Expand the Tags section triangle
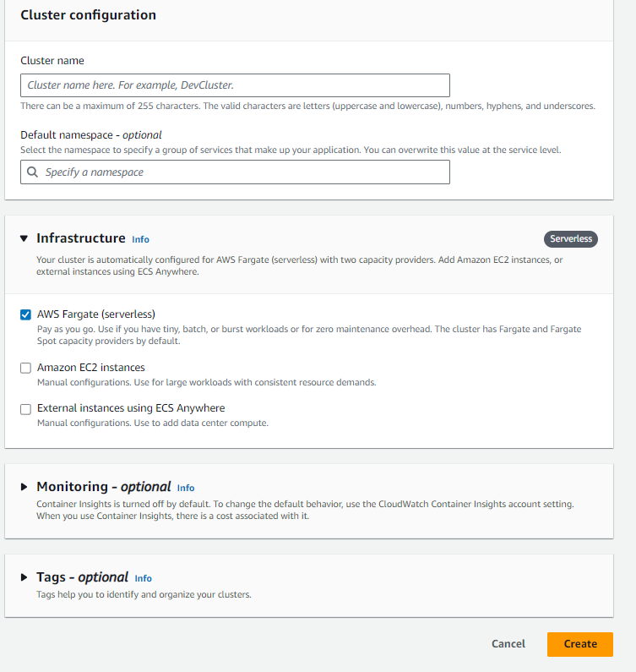 (x=24, y=577)
